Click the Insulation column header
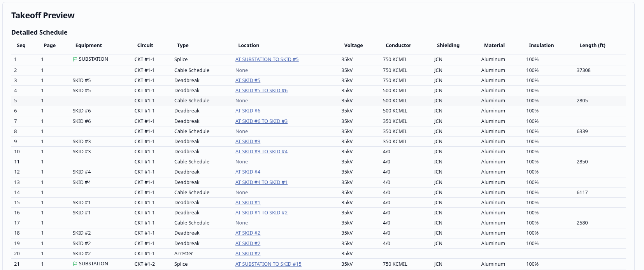The image size is (644, 270). coord(541,46)
